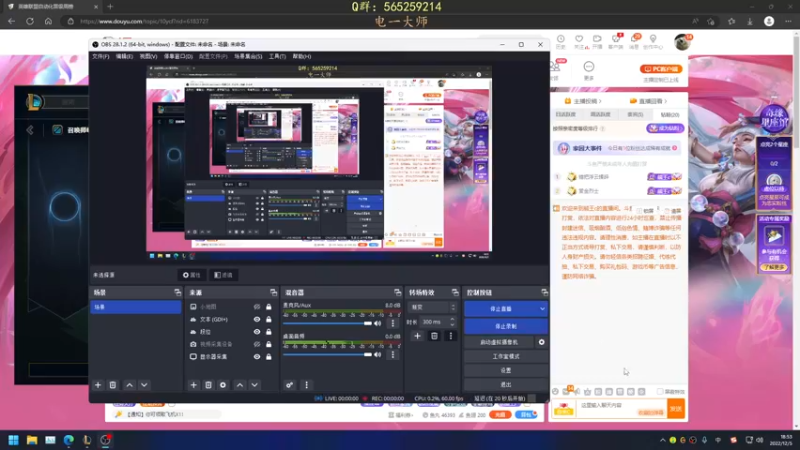The width and height of the screenshot is (800, 450).
Task: Move source up with Sources up arrow
Action: [x=240, y=385]
